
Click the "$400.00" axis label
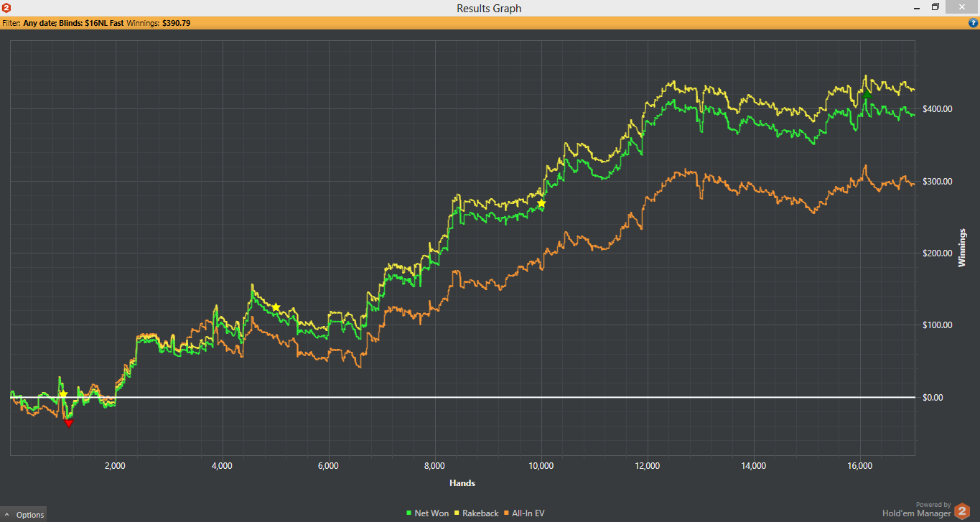(937, 109)
